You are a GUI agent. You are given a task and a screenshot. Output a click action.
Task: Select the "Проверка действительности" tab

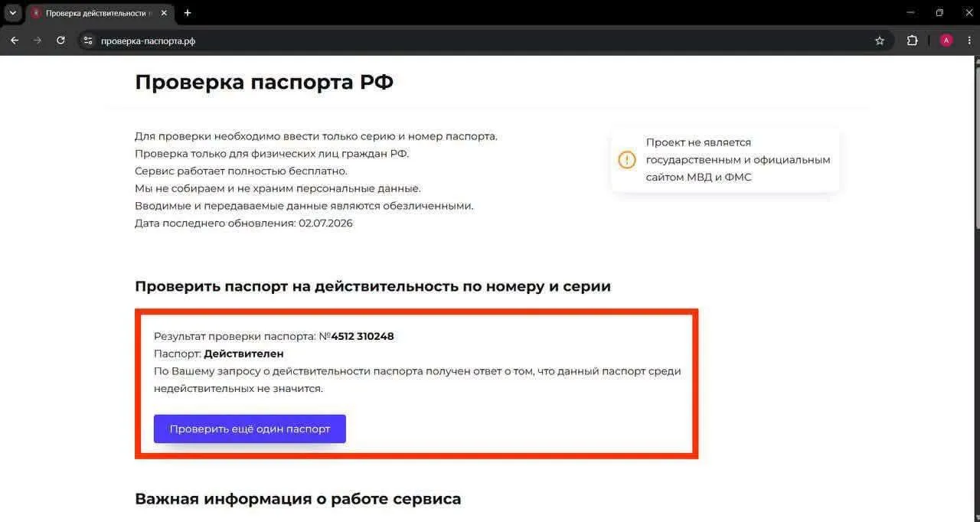(x=100, y=13)
